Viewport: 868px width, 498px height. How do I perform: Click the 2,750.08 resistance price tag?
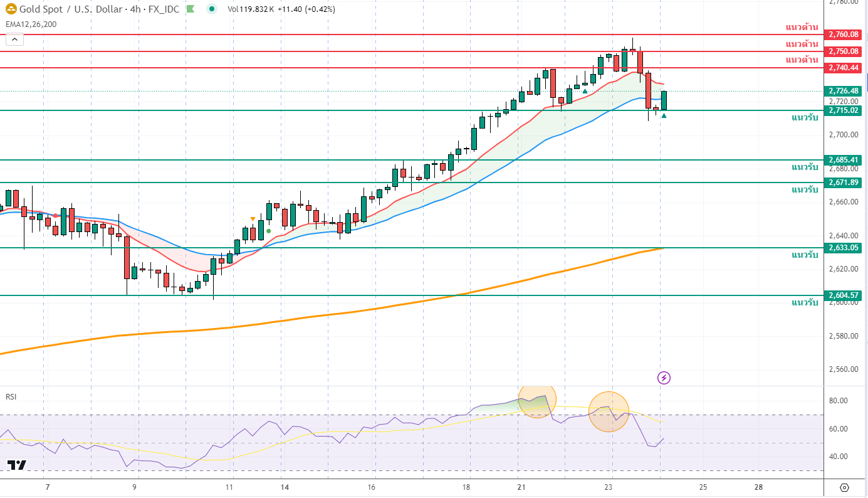(843, 51)
